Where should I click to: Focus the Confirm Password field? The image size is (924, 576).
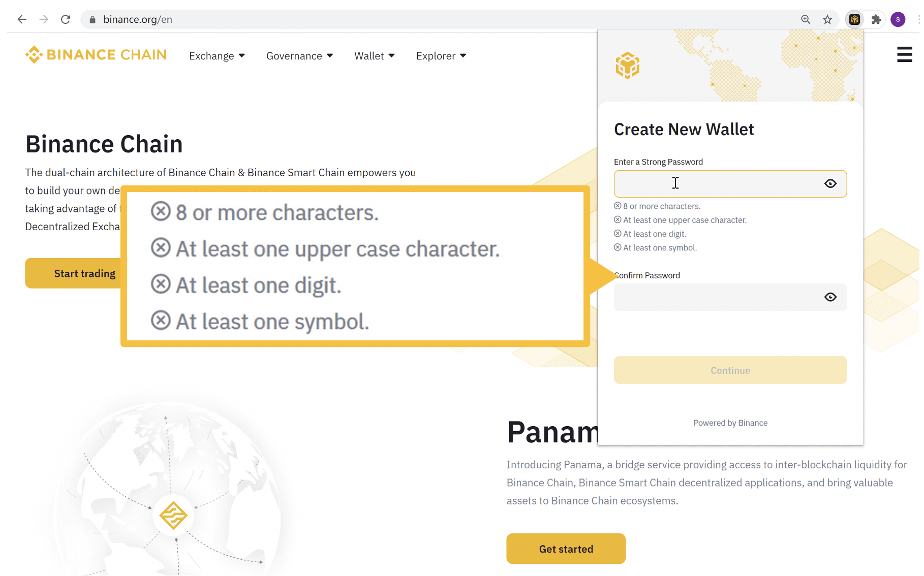[730, 297]
